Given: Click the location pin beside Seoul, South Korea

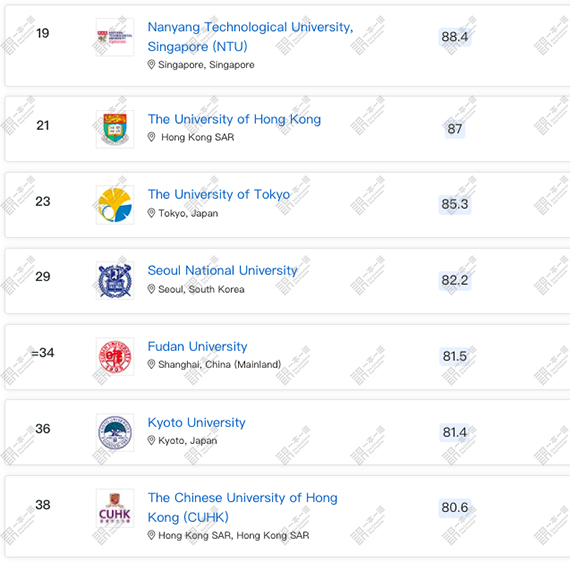Looking at the screenshot, I should pyautogui.click(x=151, y=289).
